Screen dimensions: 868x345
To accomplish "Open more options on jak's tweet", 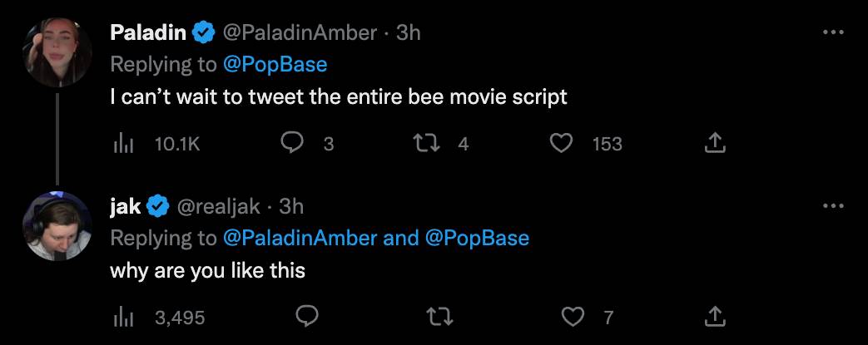I will (x=833, y=205).
